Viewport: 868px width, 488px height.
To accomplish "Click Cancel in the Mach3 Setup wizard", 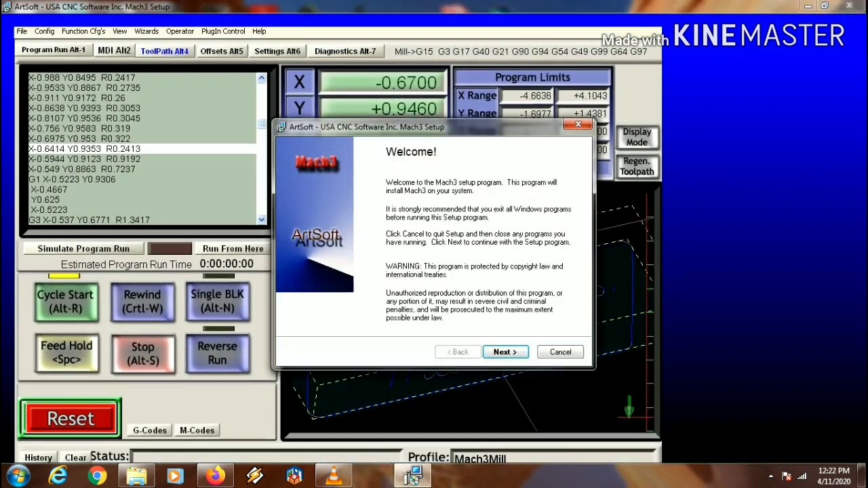I will coord(560,352).
